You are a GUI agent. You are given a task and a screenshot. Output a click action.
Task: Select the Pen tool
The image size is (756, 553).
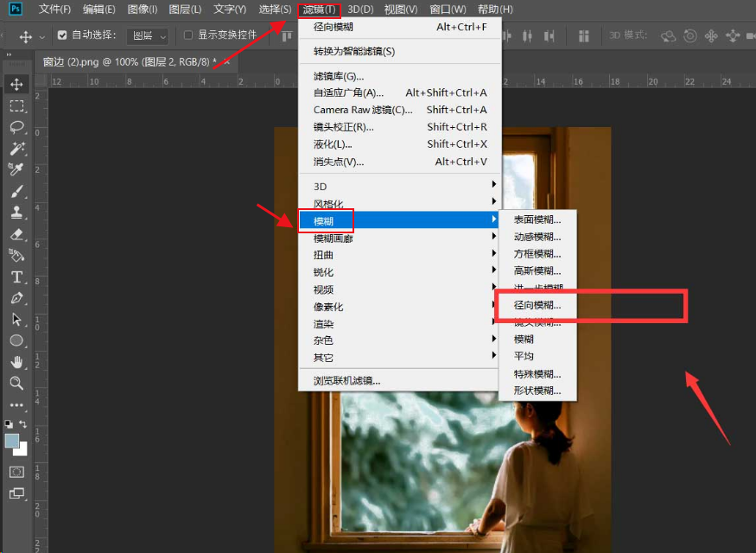click(18, 296)
